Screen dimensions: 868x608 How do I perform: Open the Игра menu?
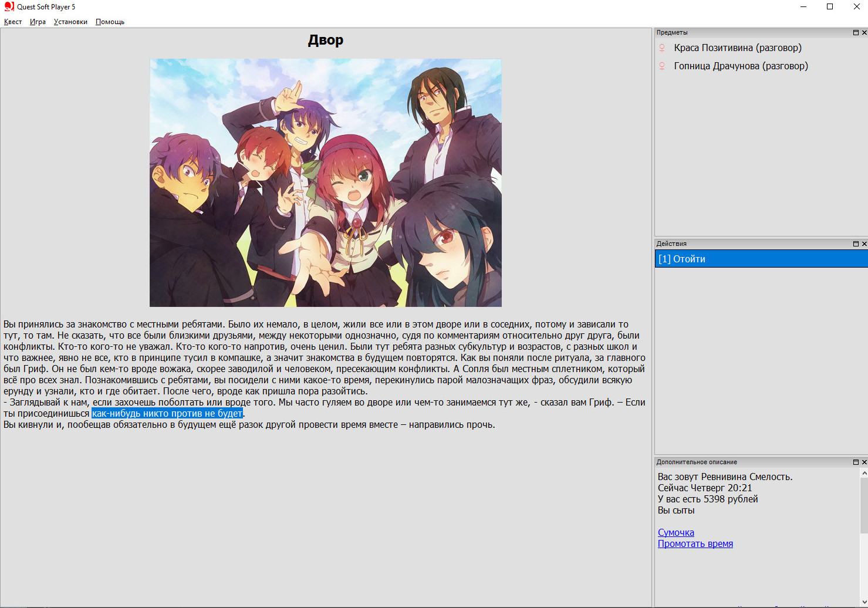(38, 22)
